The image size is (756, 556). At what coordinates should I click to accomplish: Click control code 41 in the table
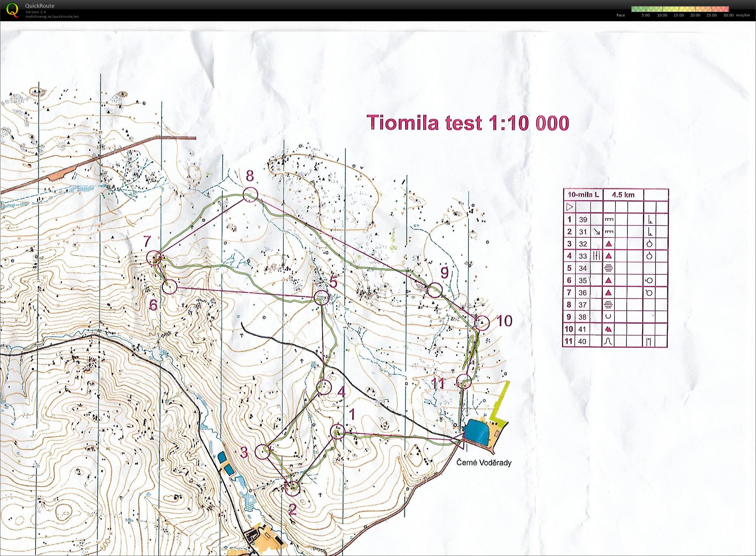[x=583, y=329]
